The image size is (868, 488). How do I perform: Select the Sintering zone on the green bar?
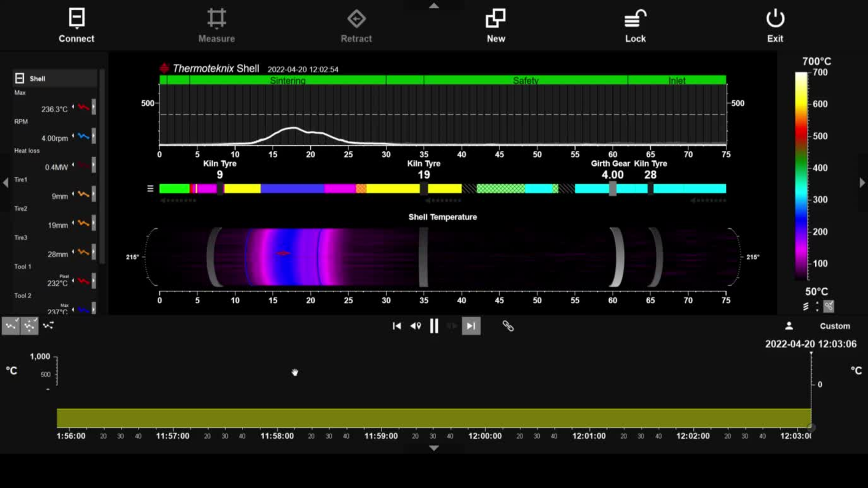point(288,80)
